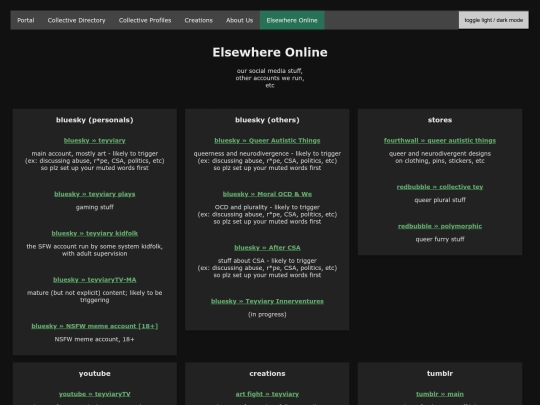Click the 'gaming stuff' description
This screenshot has width=540, height=405.
tap(95, 207)
